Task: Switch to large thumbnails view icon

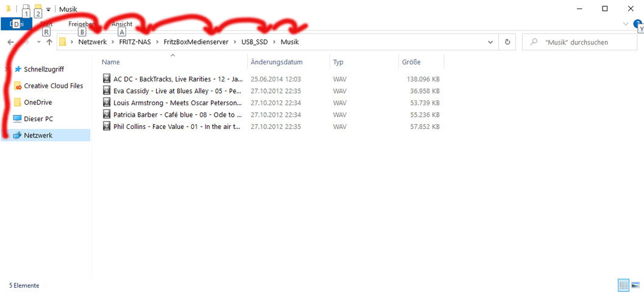Action: click(635, 285)
